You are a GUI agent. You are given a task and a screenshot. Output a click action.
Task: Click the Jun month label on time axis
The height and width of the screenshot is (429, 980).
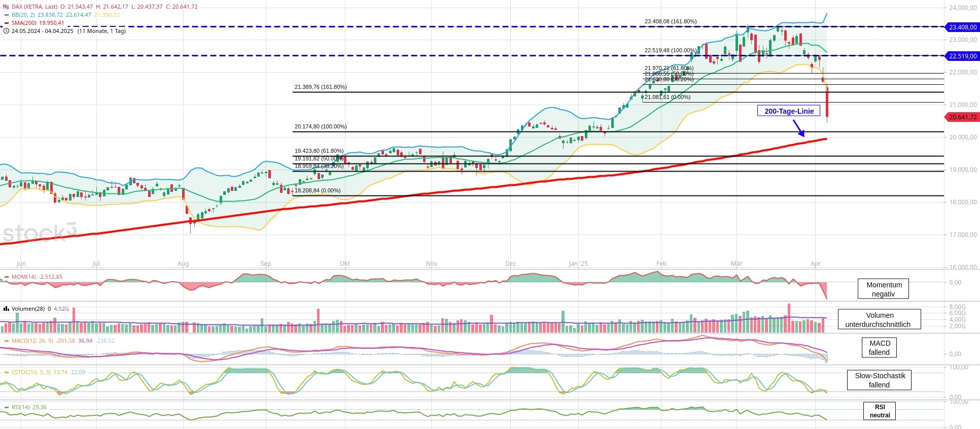(21, 263)
